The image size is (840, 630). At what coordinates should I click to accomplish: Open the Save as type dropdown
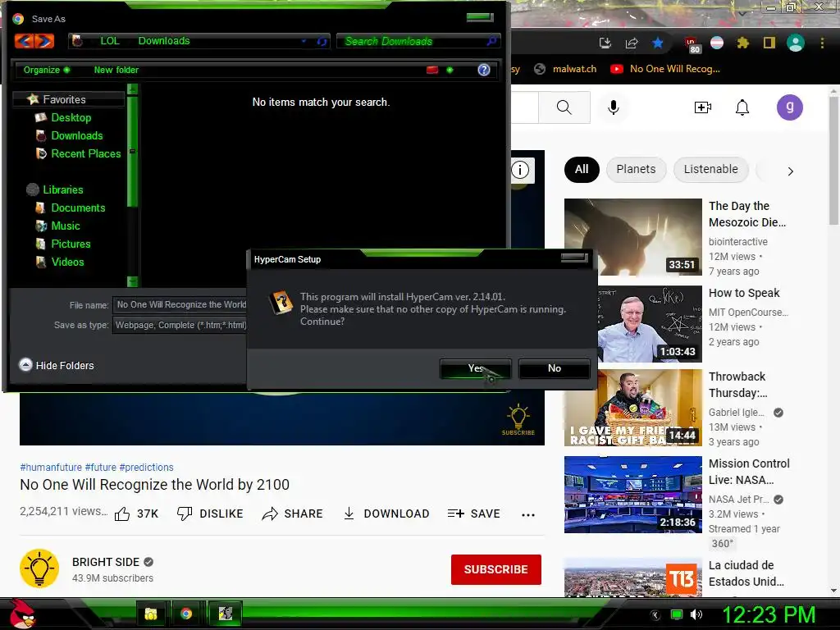pos(180,325)
